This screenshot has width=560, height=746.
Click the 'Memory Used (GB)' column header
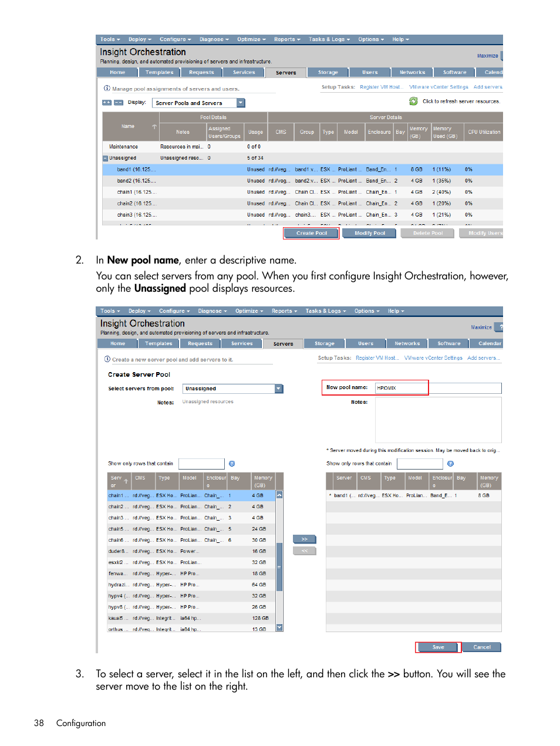[x=447, y=132]
